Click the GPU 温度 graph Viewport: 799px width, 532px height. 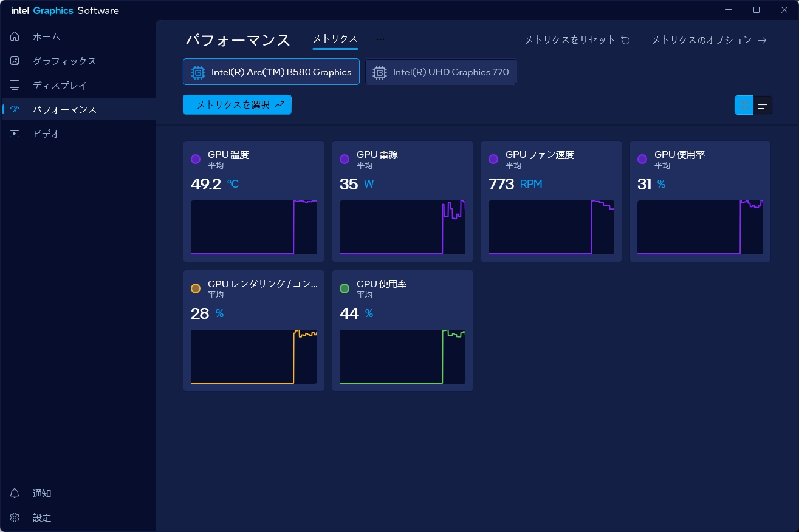(253, 227)
